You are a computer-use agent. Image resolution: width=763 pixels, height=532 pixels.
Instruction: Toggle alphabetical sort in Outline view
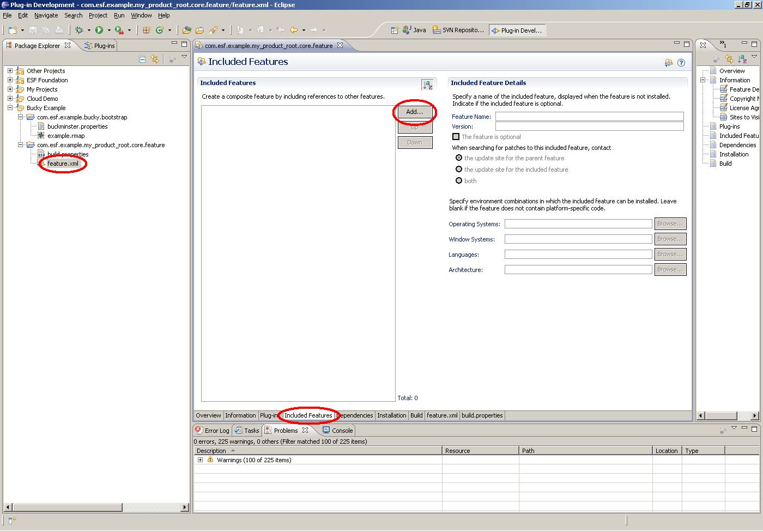[742, 59]
